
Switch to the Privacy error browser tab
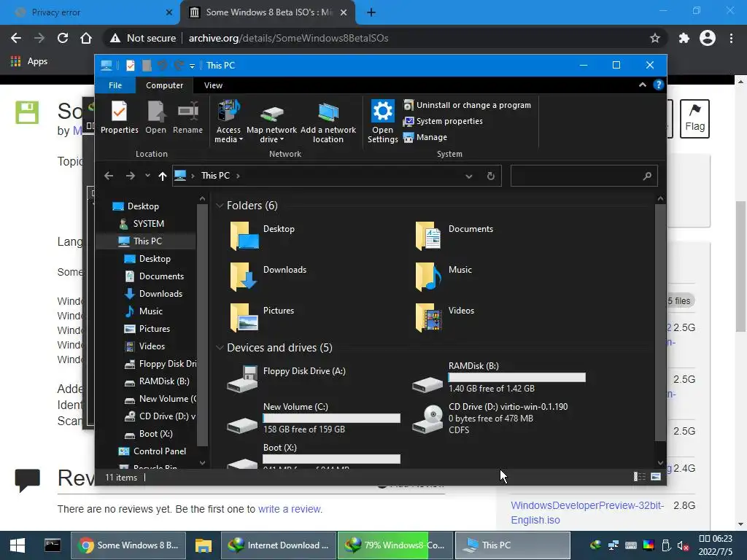coord(90,12)
